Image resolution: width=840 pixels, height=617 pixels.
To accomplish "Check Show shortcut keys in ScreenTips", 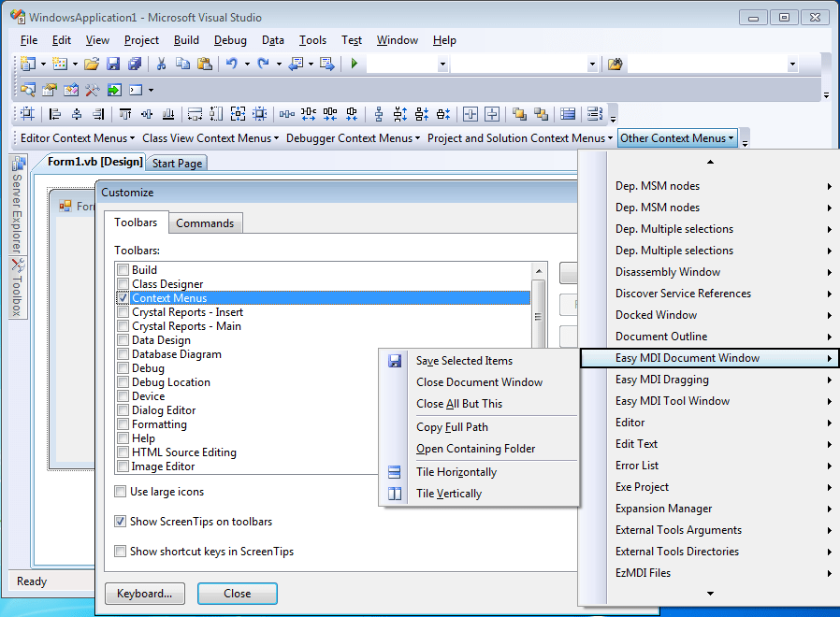I will [120, 552].
